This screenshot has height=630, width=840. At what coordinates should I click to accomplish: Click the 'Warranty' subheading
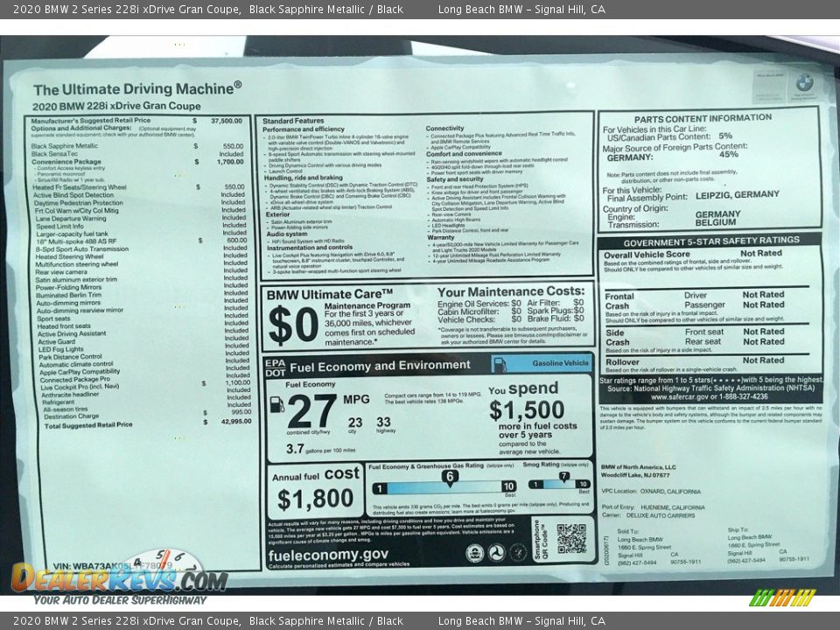[x=441, y=237]
